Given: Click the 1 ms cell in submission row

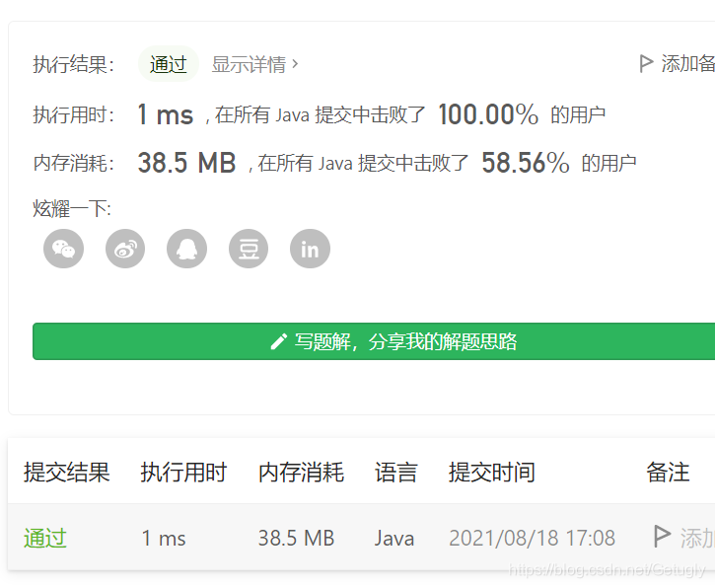Looking at the screenshot, I should tap(164, 539).
